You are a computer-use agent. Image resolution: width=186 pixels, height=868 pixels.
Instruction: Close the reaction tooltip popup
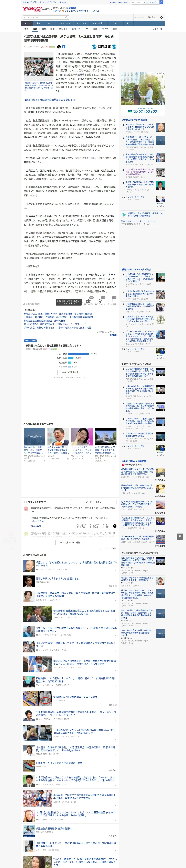pyautogui.click(x=81, y=300)
